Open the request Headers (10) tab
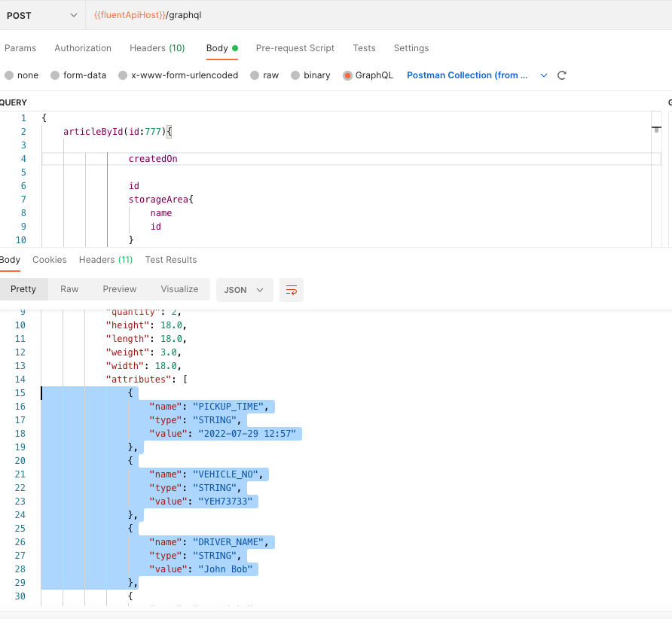 click(x=157, y=48)
